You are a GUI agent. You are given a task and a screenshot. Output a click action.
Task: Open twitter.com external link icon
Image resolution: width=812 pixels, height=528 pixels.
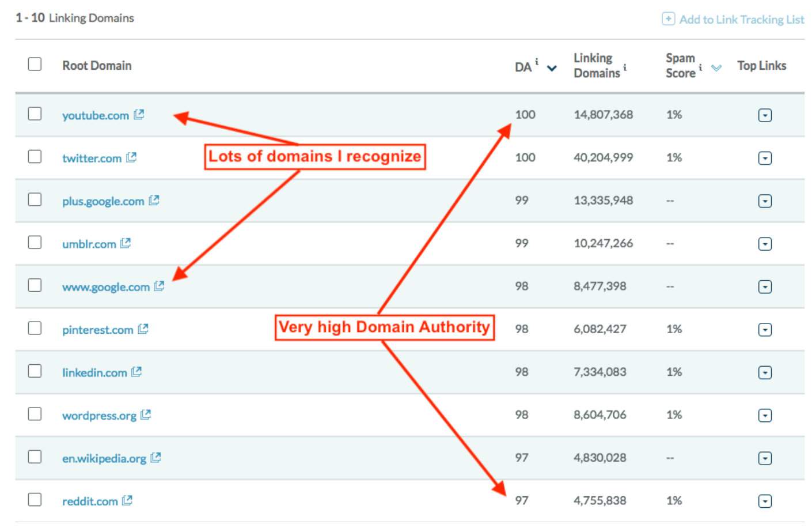pos(131,157)
